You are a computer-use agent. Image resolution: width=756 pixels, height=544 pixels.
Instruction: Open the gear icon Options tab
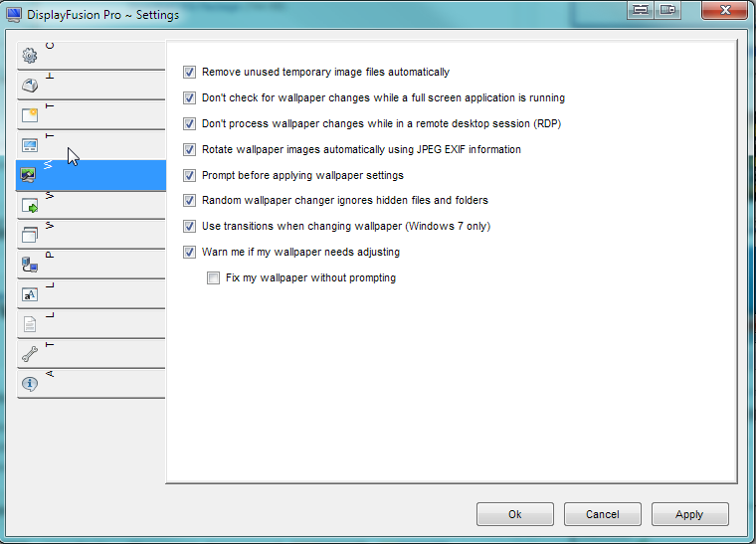[x=90, y=56]
